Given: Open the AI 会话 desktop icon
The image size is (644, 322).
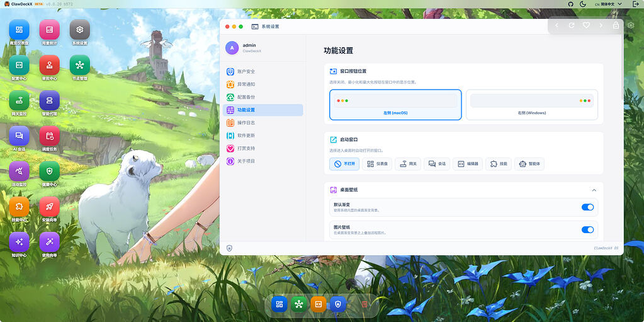Looking at the screenshot, I should coord(20,135).
